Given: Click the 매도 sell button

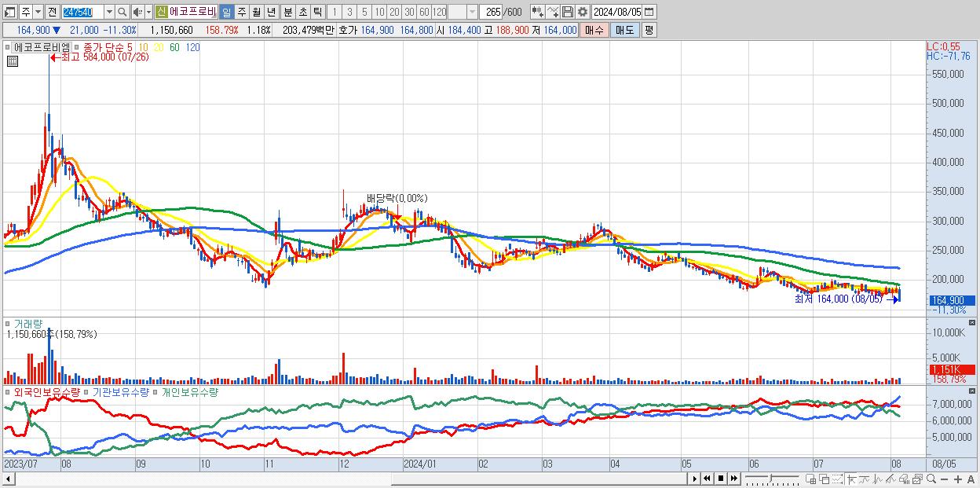Looking at the screenshot, I should coord(625,30).
